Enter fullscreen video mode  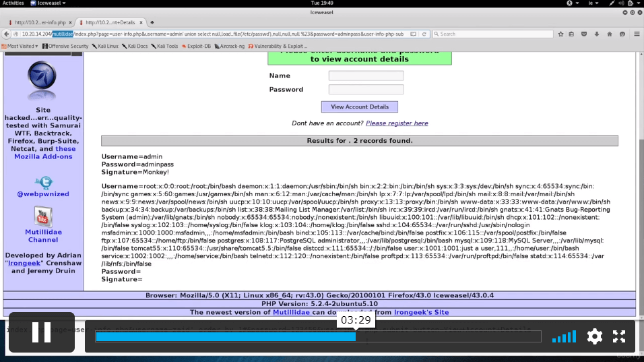click(619, 336)
